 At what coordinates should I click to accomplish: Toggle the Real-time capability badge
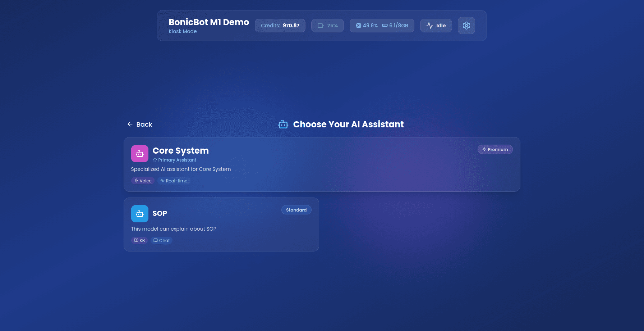(174, 181)
